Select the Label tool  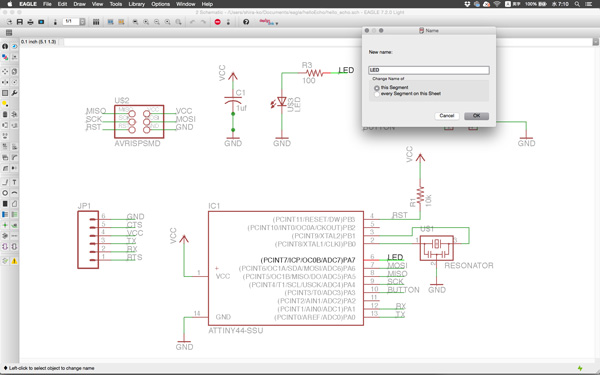tap(14, 225)
